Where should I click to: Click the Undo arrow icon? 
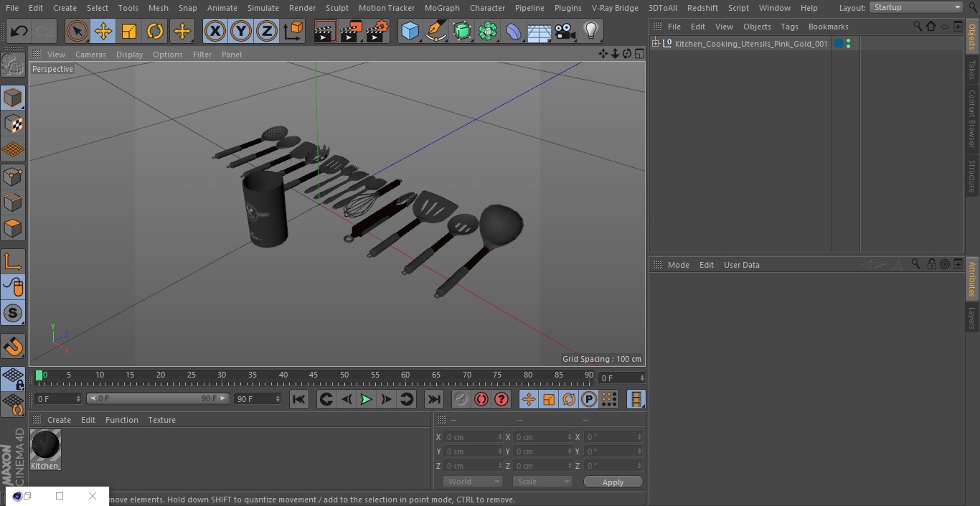click(19, 31)
